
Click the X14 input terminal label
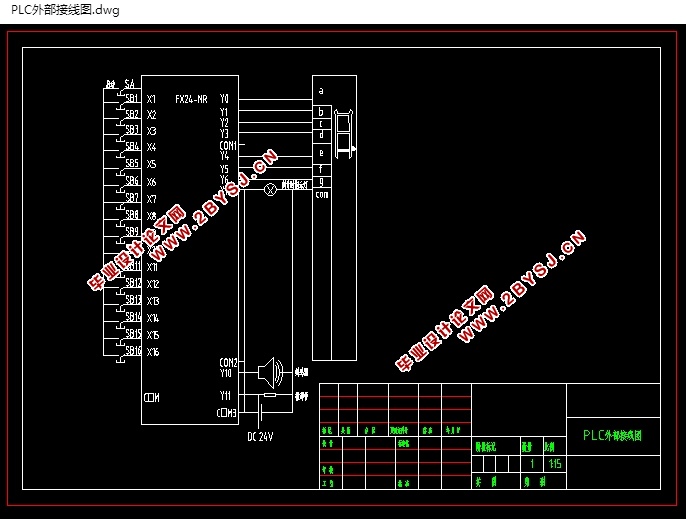pyautogui.click(x=153, y=318)
